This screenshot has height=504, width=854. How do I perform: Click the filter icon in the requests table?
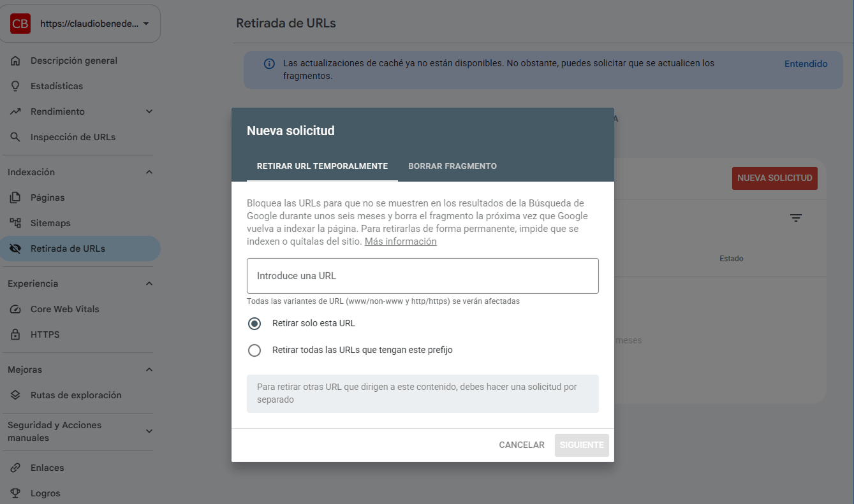(796, 218)
